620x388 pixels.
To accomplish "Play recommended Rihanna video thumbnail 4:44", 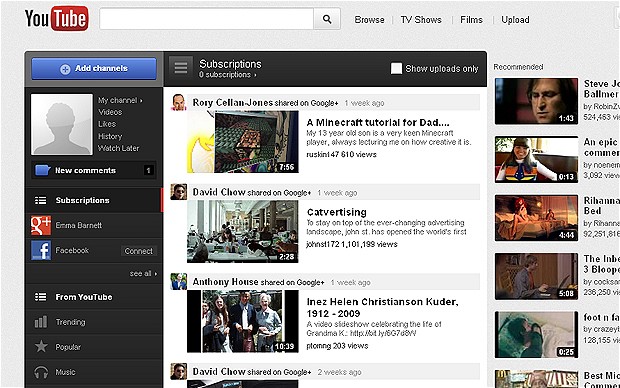I will (x=536, y=218).
